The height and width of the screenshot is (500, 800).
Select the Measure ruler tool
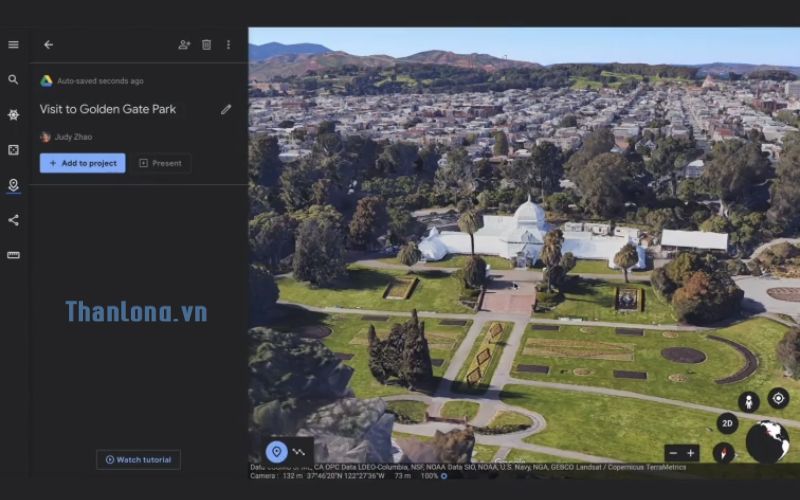pyautogui.click(x=13, y=255)
